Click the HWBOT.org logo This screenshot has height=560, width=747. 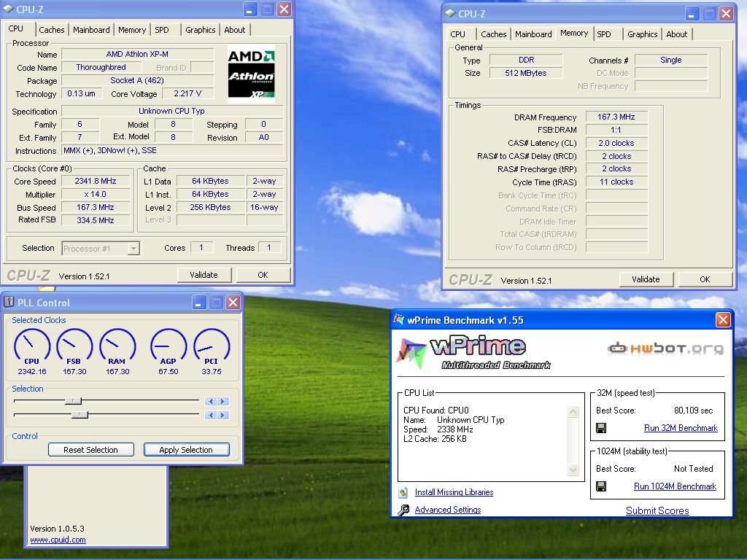pos(665,348)
